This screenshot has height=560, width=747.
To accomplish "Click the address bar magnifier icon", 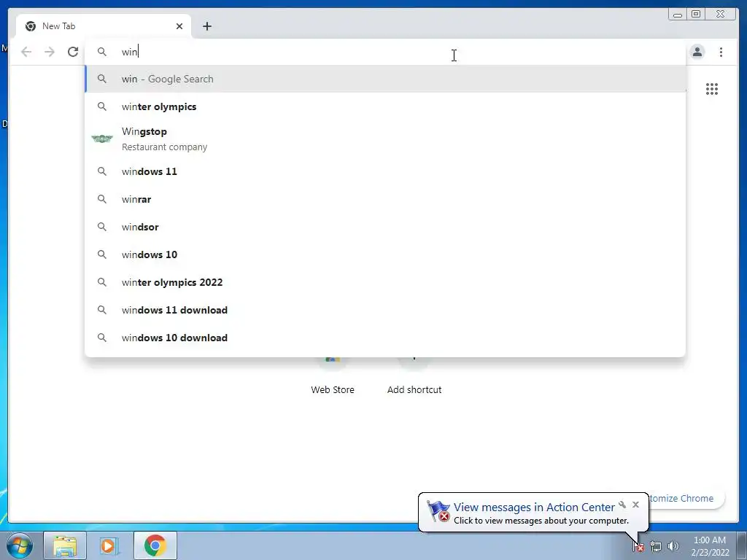I will pos(102,52).
